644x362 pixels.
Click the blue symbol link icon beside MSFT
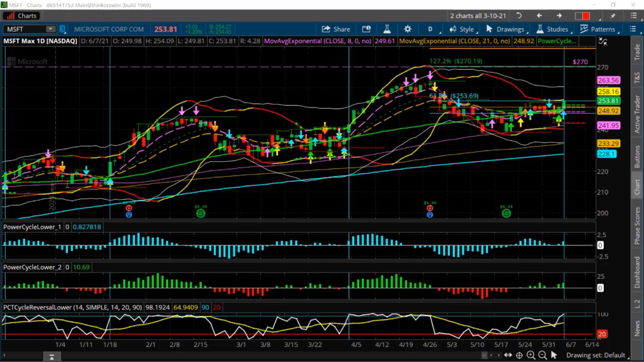click(x=62, y=29)
